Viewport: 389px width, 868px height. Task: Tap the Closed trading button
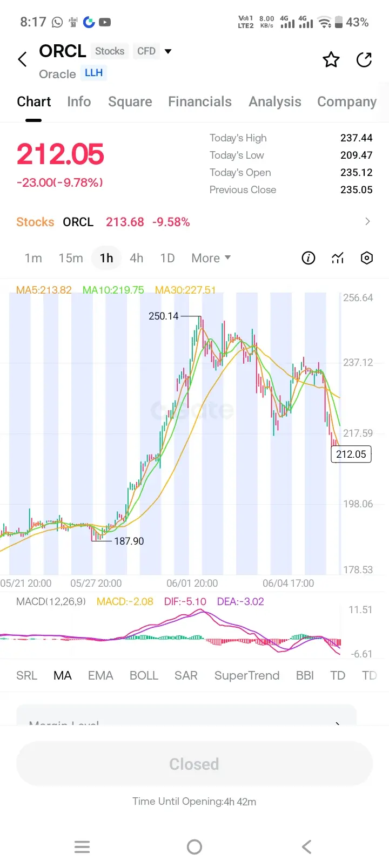point(194,764)
